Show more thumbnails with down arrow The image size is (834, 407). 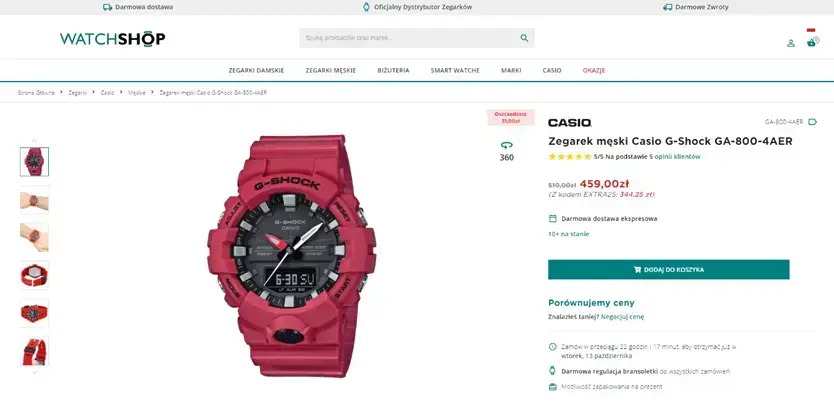(x=35, y=372)
